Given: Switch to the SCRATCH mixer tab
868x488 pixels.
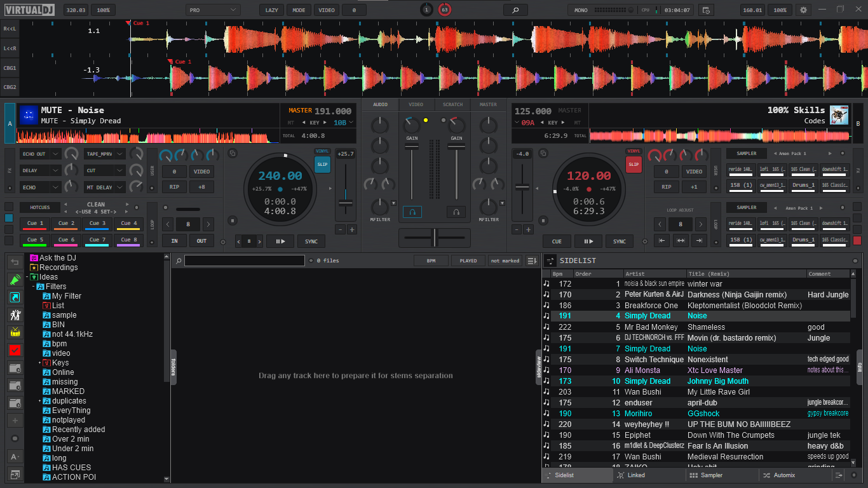Looking at the screenshot, I should coord(452,104).
